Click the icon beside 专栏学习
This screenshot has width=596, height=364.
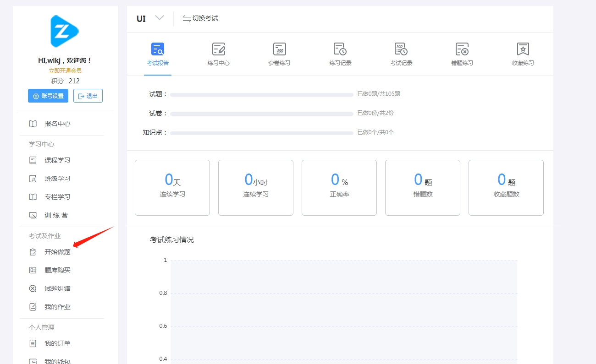(33, 197)
